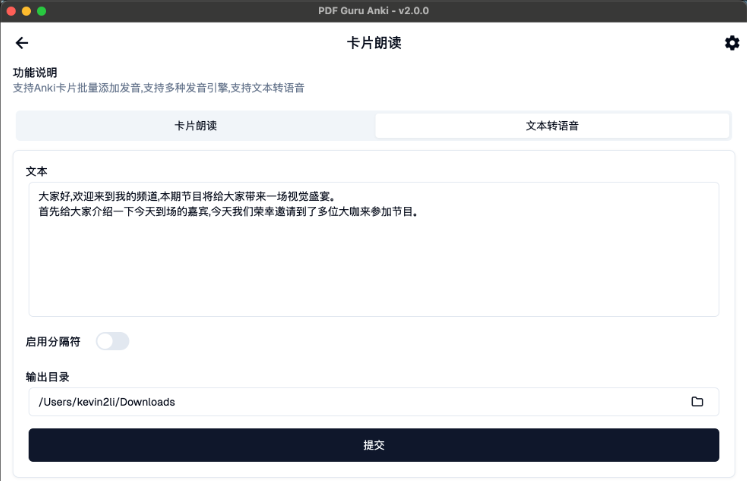Click the 功能说明 section heading
The image size is (747, 481).
tap(35, 73)
